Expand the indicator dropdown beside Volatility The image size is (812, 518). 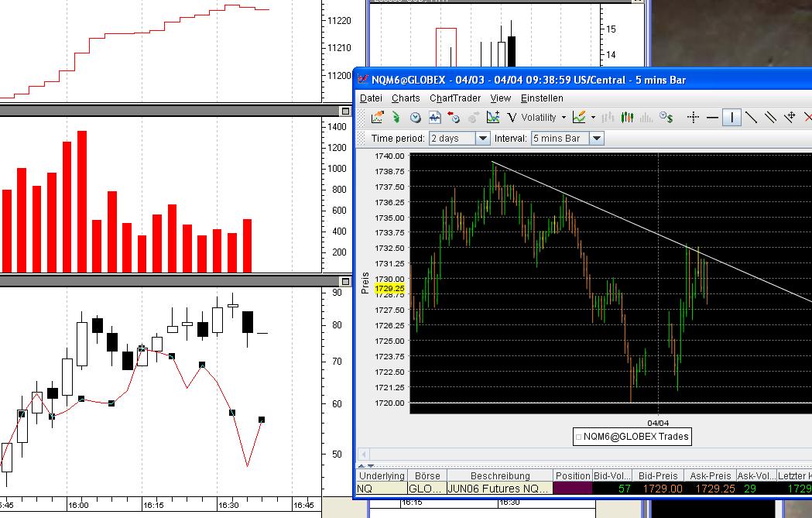tap(564, 117)
